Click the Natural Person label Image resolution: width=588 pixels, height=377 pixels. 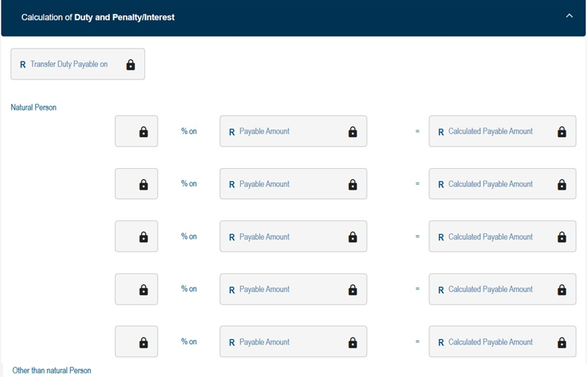pyautogui.click(x=34, y=107)
